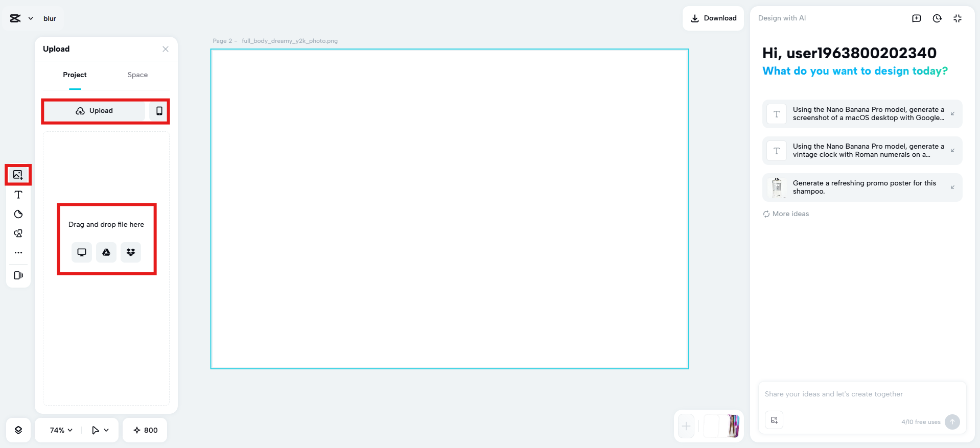Start a new AI chat icon
The height and width of the screenshot is (448, 980).
(917, 18)
